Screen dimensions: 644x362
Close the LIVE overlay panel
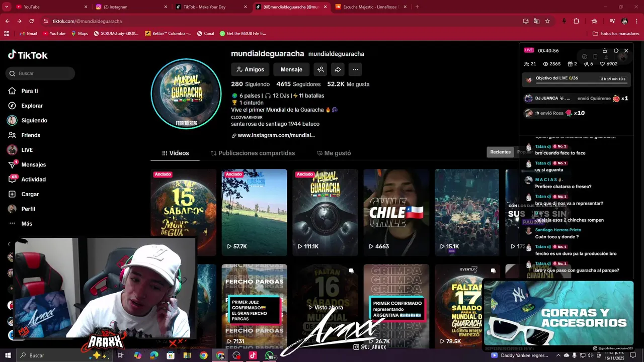pyautogui.click(x=626, y=51)
